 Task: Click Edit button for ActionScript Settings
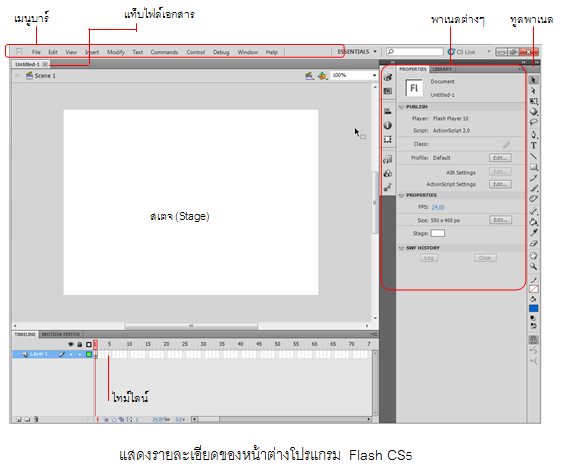click(500, 184)
